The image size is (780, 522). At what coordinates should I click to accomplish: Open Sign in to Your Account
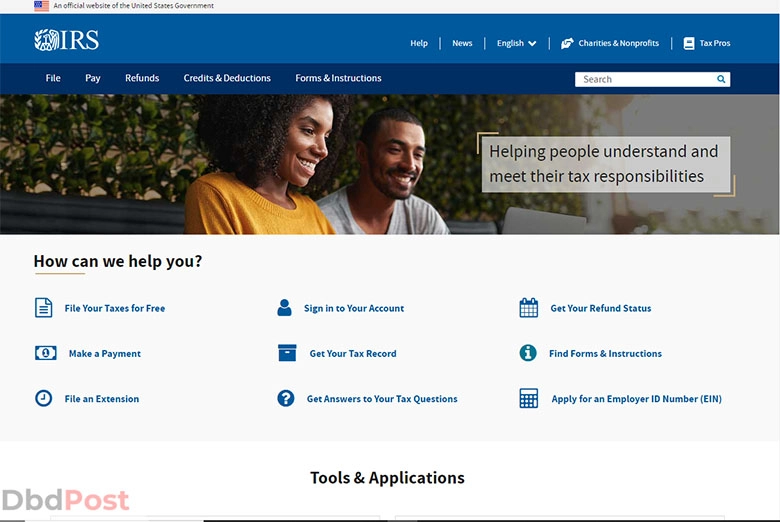point(354,308)
